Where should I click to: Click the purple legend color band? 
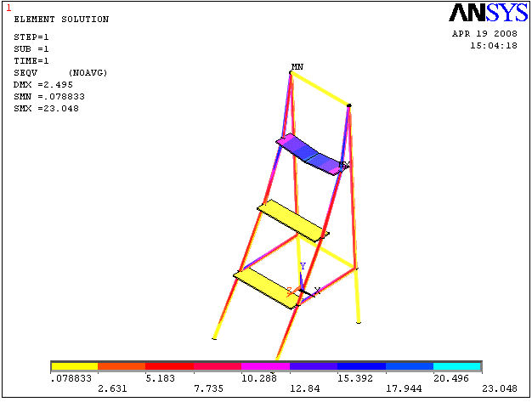[x=314, y=366]
